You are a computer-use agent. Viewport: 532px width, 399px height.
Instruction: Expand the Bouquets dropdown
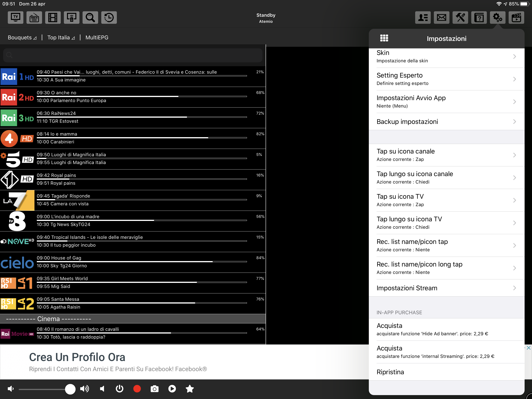22,38
